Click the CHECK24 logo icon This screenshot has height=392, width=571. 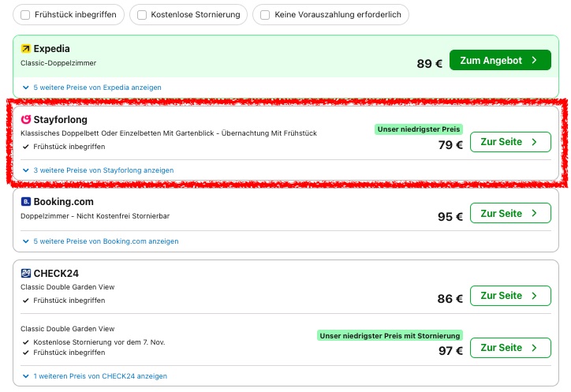click(x=26, y=273)
